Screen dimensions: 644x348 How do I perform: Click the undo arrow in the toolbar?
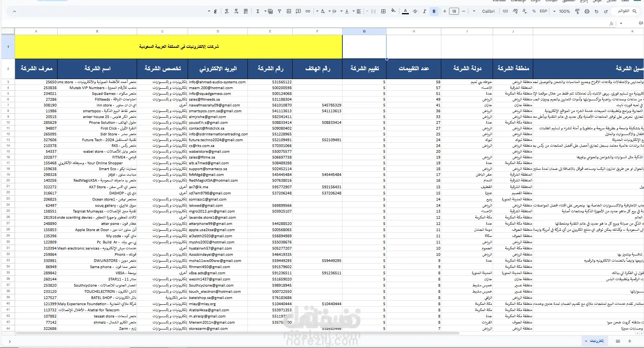tap(597, 11)
